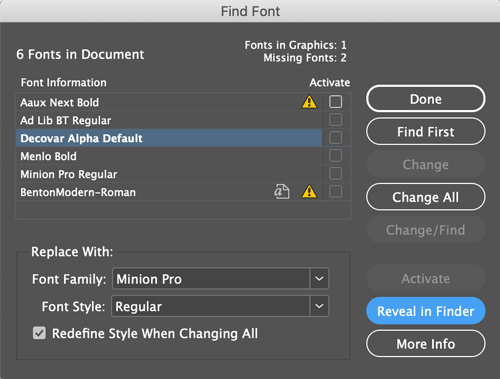Viewport: 500px width, 379px height.
Task: Click the font-in-graphic icon for BentonModern-Roman
Action: 282,192
